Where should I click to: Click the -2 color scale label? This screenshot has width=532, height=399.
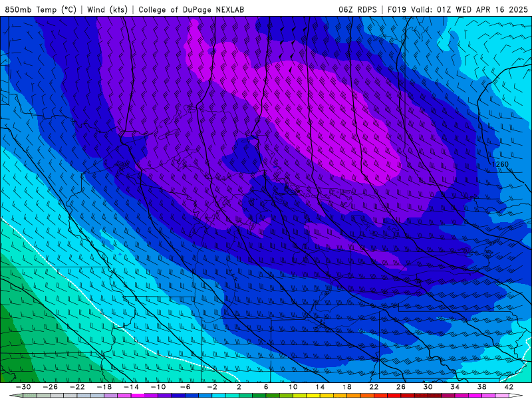[x=212, y=387]
